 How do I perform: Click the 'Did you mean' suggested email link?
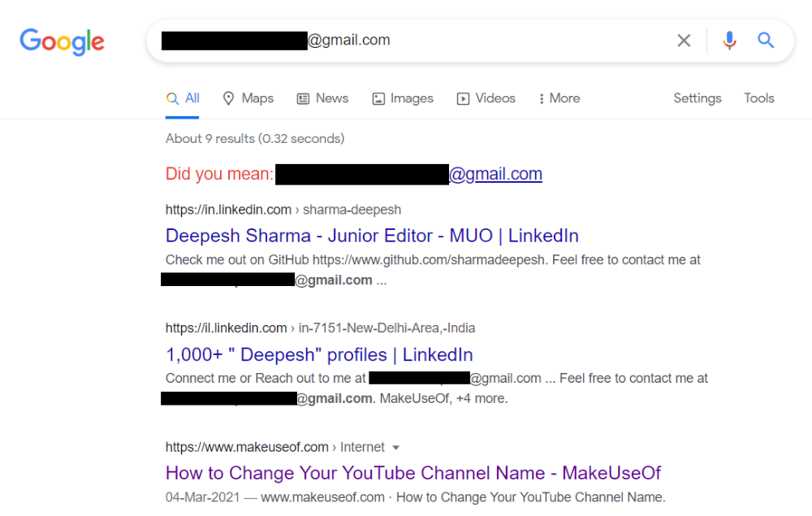496,173
